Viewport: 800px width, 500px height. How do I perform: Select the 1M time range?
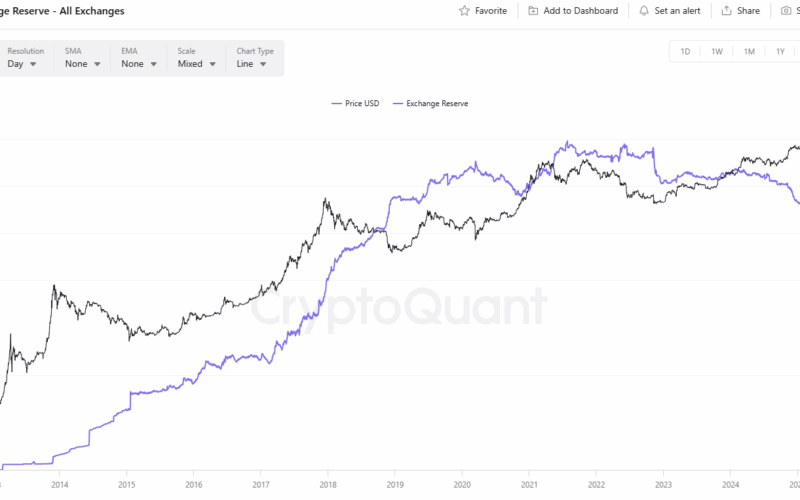[749, 51]
